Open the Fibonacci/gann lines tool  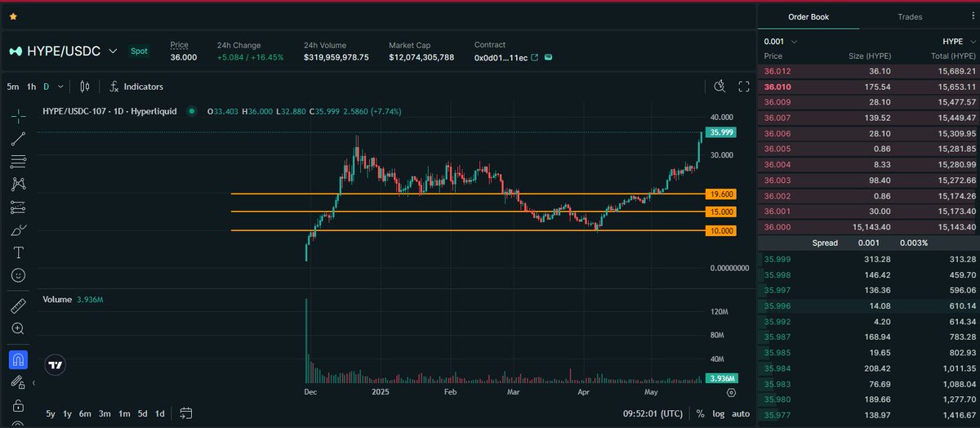coord(18,162)
